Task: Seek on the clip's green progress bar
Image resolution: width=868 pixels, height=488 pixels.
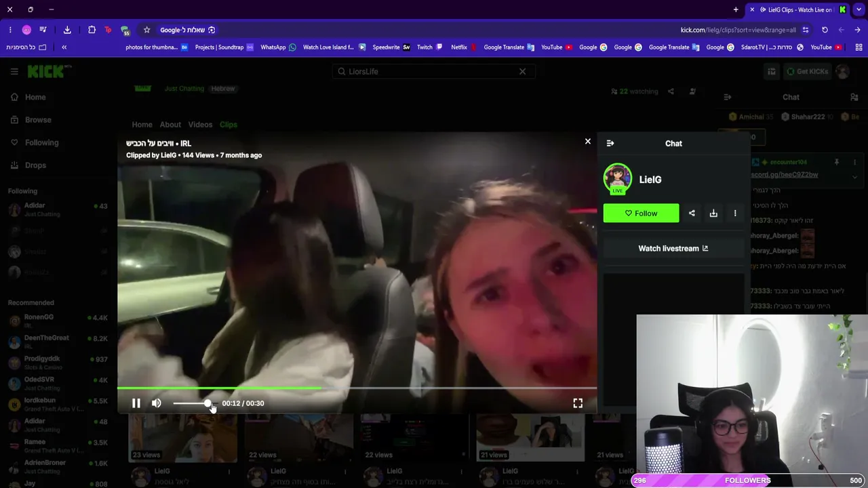Action: click(357, 388)
